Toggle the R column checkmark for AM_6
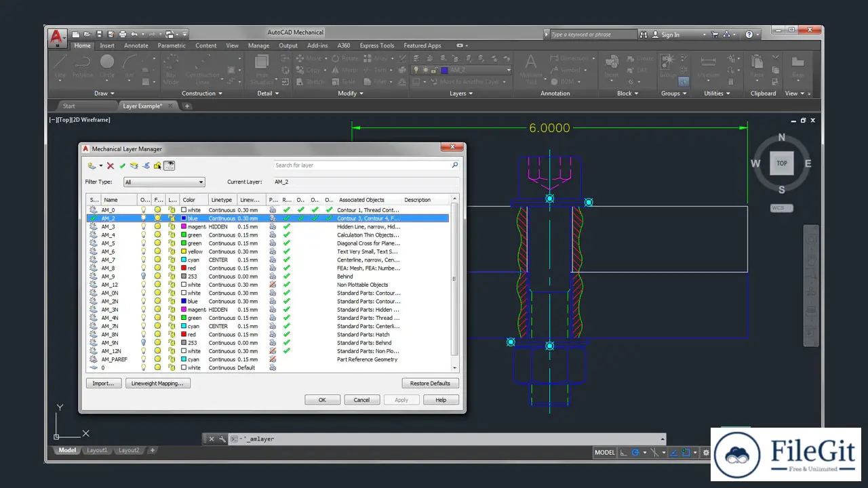 coord(287,251)
